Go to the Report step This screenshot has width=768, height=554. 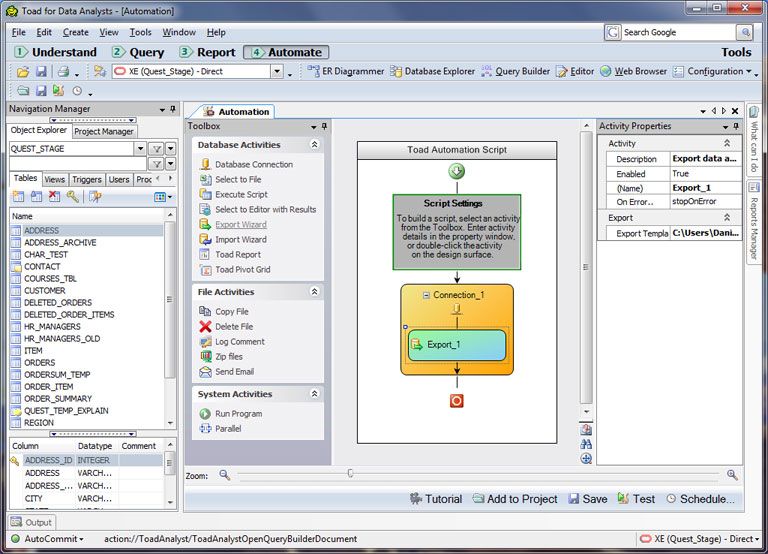pyautogui.click(x=207, y=52)
